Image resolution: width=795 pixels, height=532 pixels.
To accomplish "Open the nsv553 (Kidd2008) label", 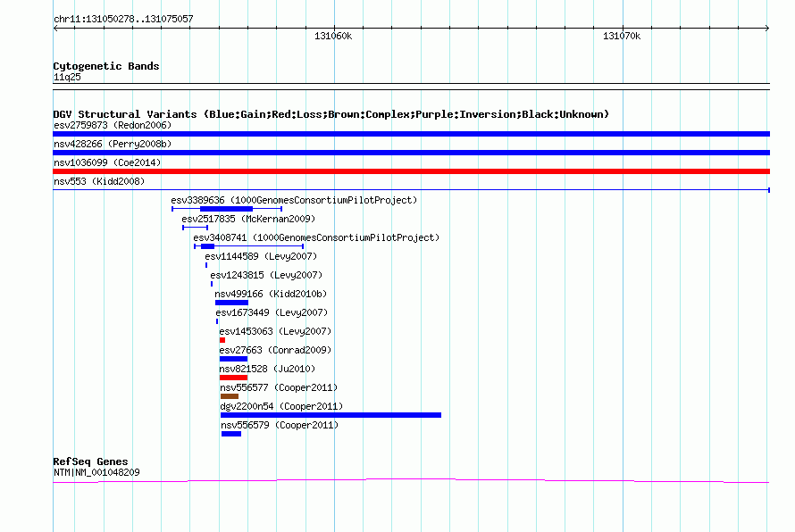I will [99, 181].
